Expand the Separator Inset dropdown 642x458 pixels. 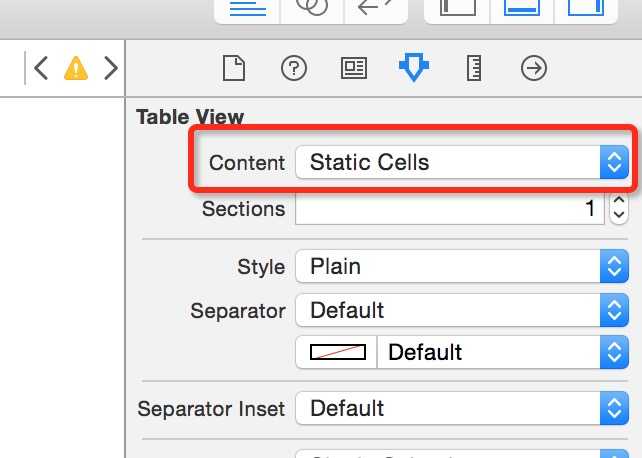(x=461, y=408)
